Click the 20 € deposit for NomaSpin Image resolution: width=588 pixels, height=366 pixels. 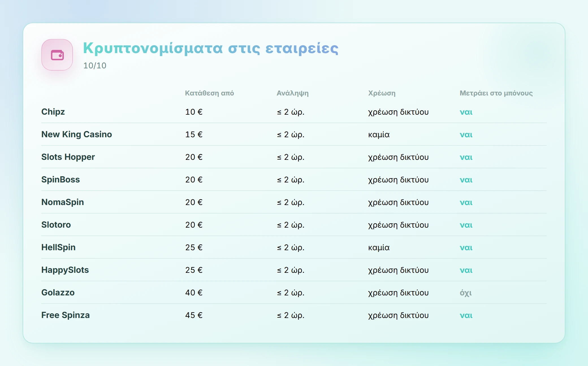194,202
